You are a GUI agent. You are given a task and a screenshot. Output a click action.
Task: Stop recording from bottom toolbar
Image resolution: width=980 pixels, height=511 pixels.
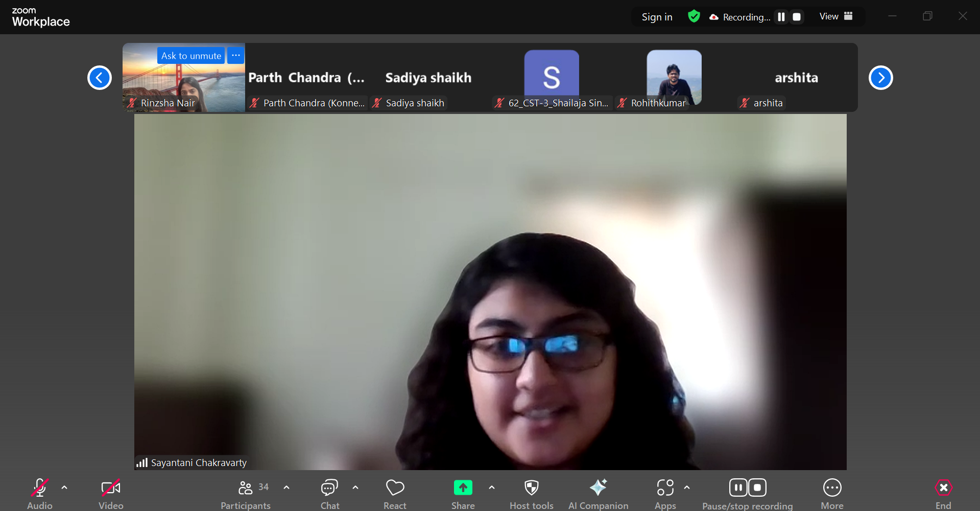click(757, 487)
